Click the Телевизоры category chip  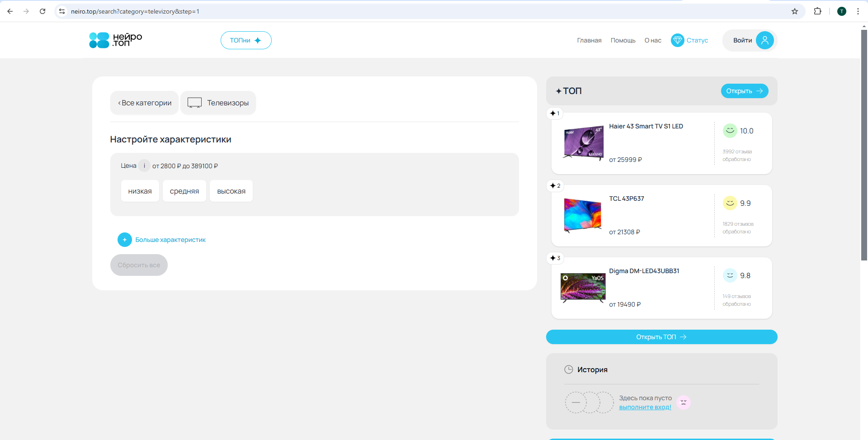[x=218, y=103]
